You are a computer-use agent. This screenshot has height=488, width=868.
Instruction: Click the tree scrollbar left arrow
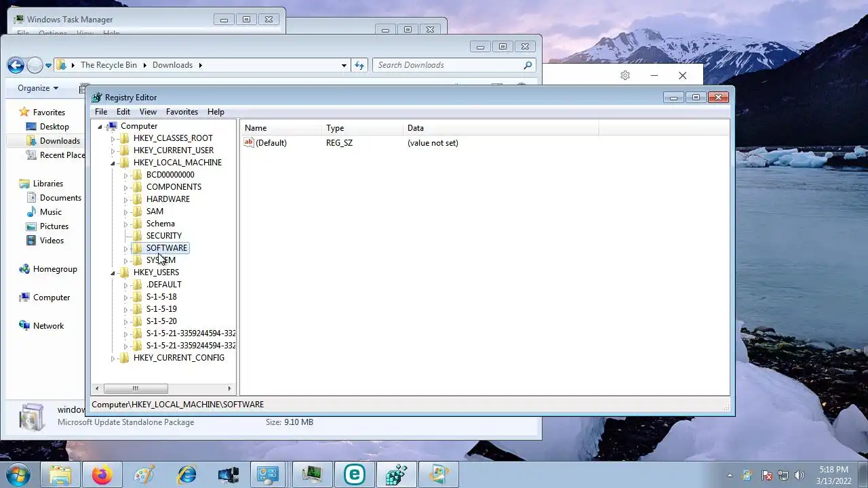pos(97,388)
